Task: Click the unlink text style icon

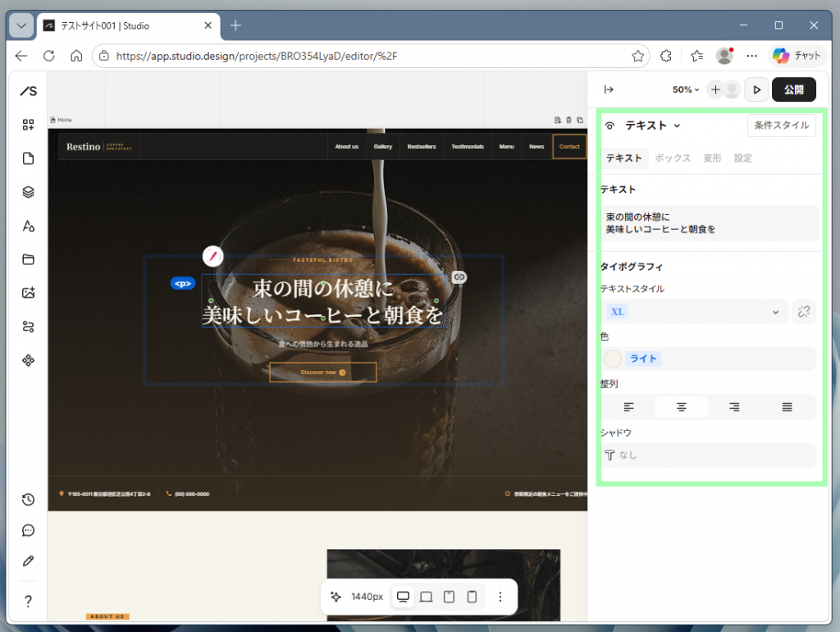Action: [804, 312]
